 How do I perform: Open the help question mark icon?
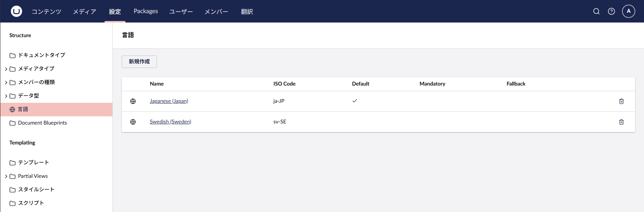coord(611,11)
